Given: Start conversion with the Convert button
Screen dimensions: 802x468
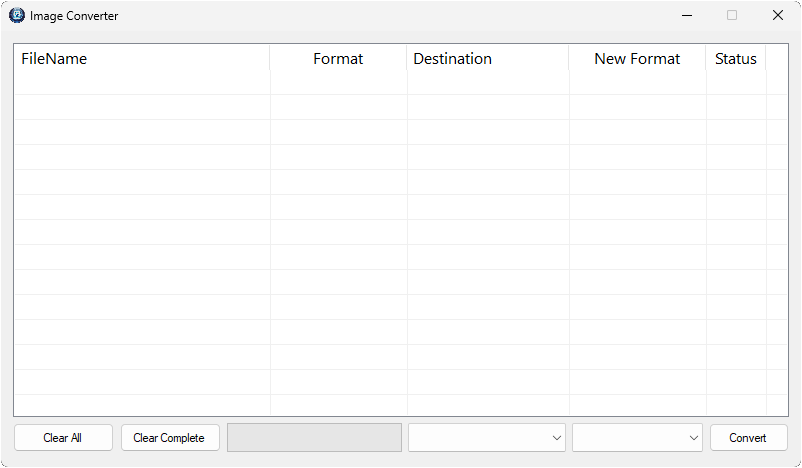Looking at the screenshot, I should click(748, 438).
